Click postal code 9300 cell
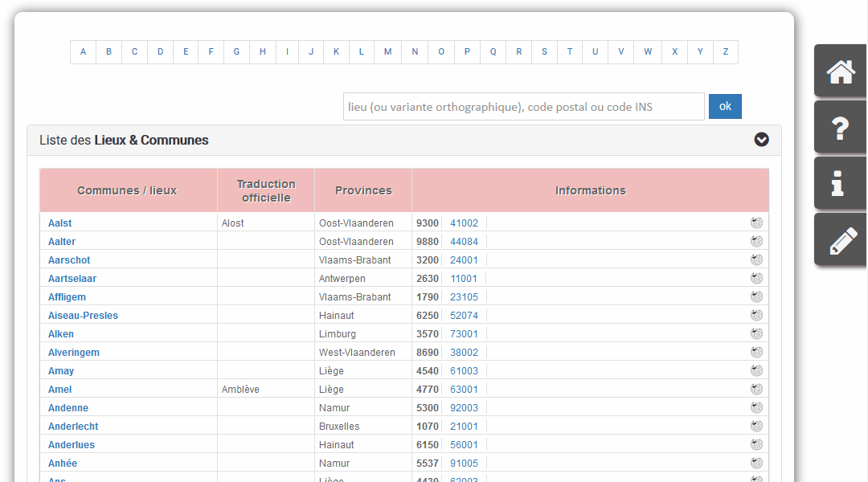868x482 pixels. [428, 223]
